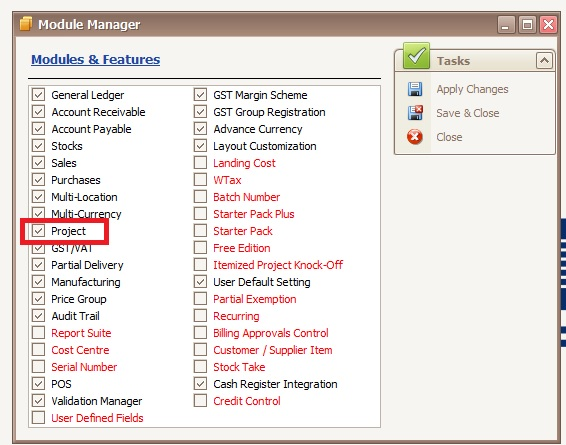The width and height of the screenshot is (566, 445).
Task: Click the red Close X icon in Tasks
Action: point(415,137)
